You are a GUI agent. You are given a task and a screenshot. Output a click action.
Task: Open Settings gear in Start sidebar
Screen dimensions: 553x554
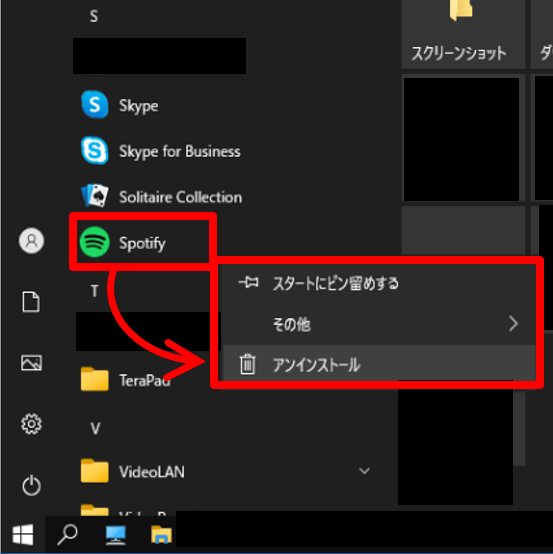31,424
